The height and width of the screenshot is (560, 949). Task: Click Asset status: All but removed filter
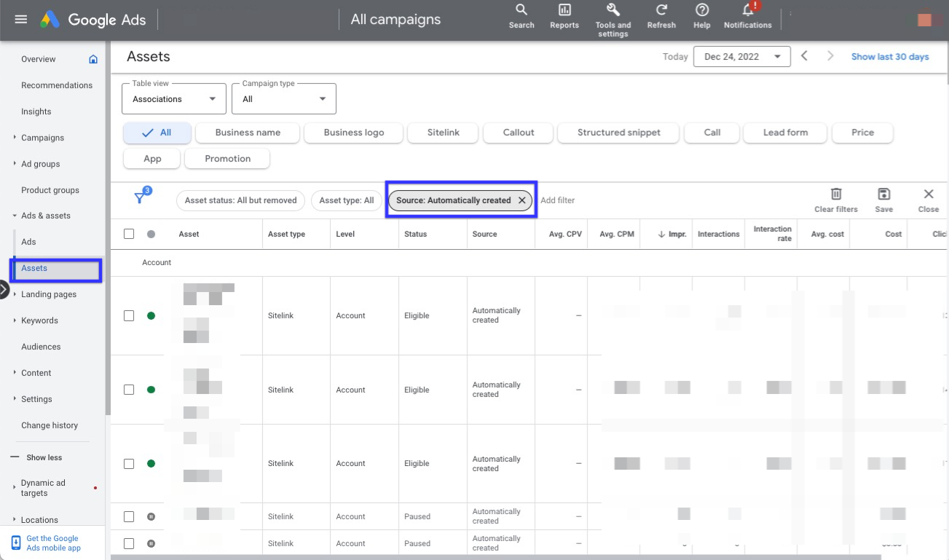pos(240,200)
